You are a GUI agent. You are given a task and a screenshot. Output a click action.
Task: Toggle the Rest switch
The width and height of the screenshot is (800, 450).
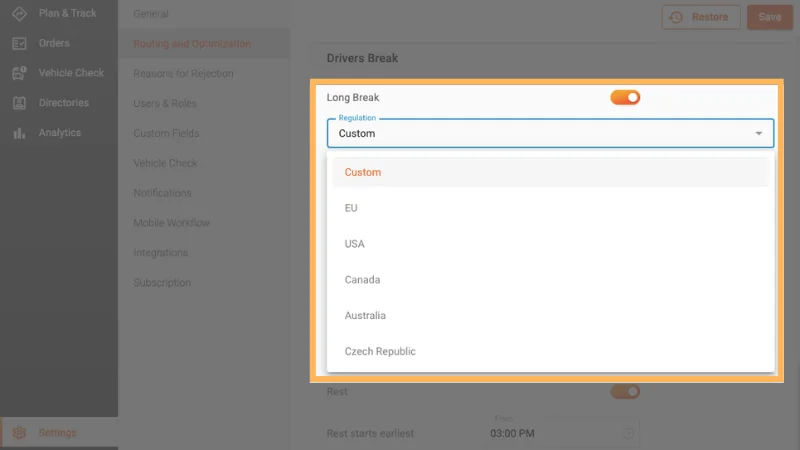[x=625, y=391]
